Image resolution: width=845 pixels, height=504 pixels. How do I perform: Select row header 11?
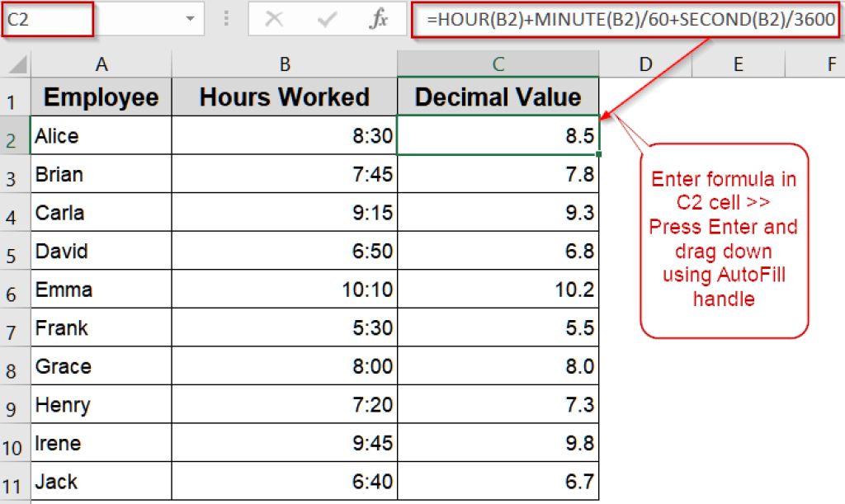point(12,481)
